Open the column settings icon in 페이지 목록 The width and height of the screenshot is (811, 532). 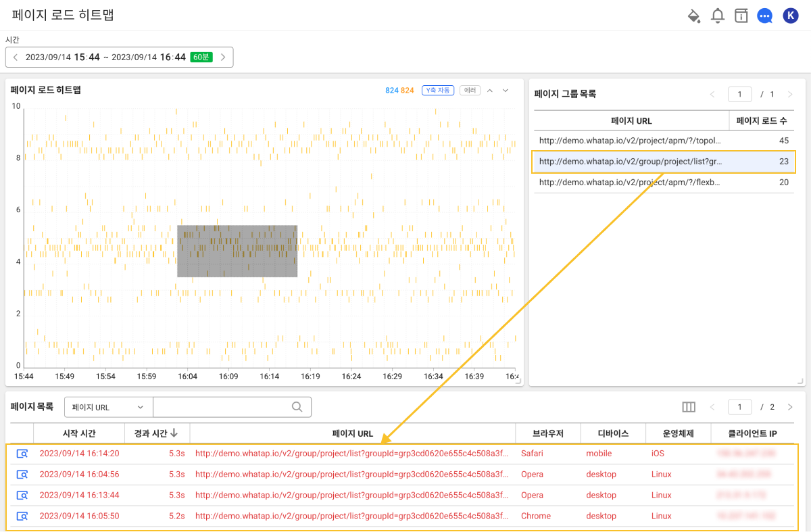point(689,407)
